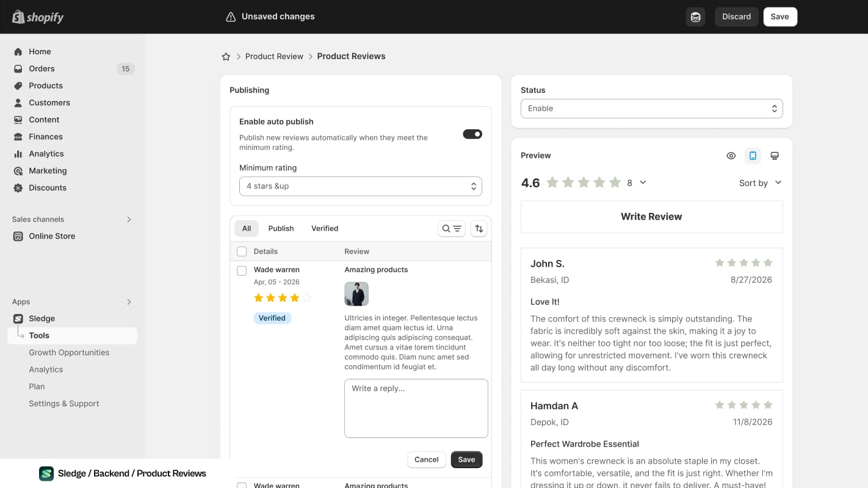Click the Online Store icon

[18, 236]
